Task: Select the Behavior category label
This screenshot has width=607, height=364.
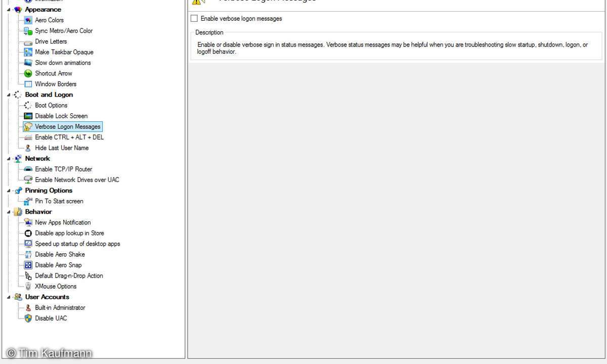Action: (x=38, y=212)
